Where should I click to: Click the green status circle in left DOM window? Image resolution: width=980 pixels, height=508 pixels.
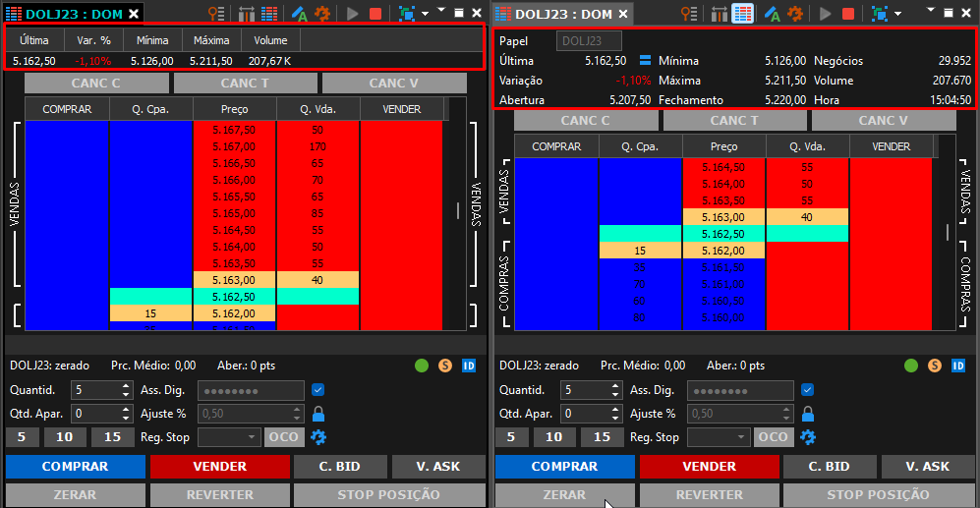pyautogui.click(x=422, y=366)
